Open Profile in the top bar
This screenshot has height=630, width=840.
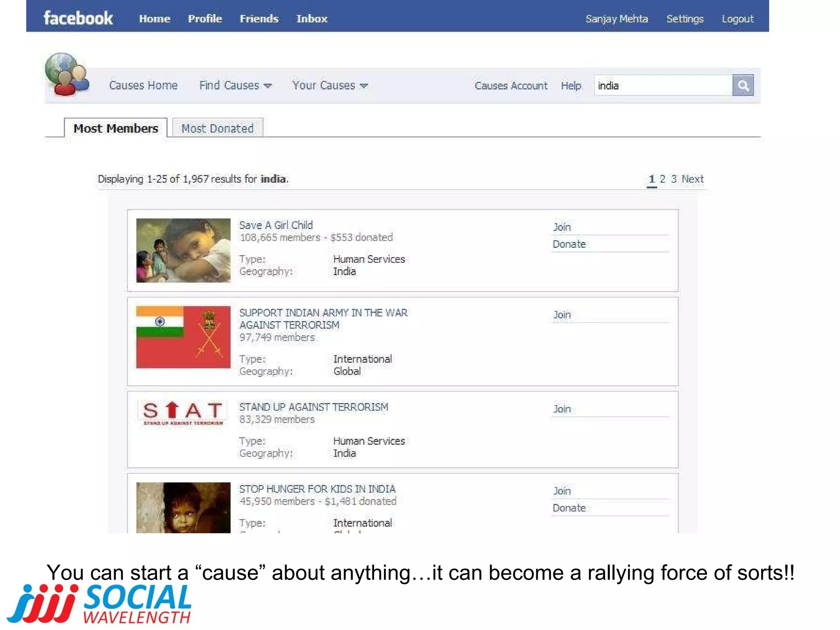(x=205, y=19)
